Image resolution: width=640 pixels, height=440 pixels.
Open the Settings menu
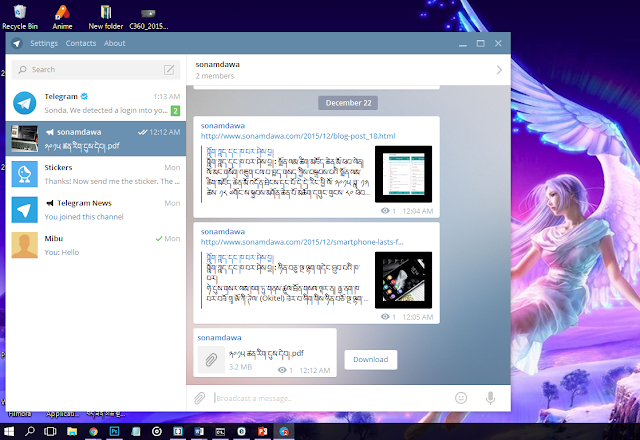click(x=44, y=43)
